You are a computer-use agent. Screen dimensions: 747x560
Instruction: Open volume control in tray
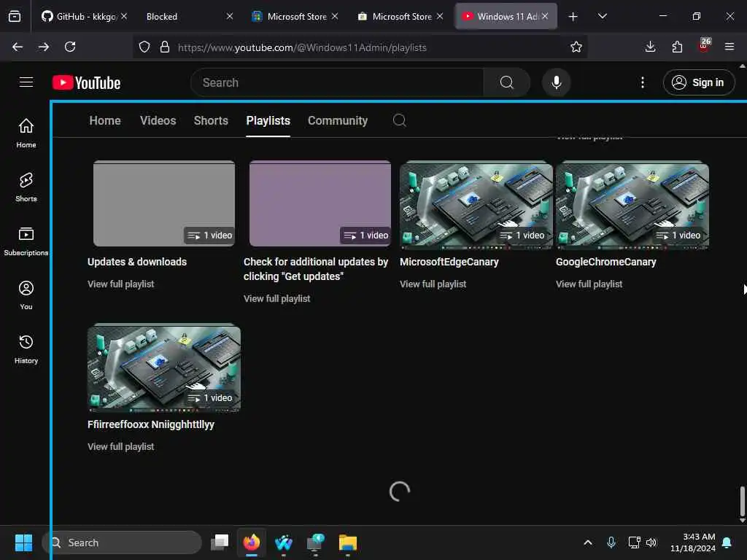[651, 542]
